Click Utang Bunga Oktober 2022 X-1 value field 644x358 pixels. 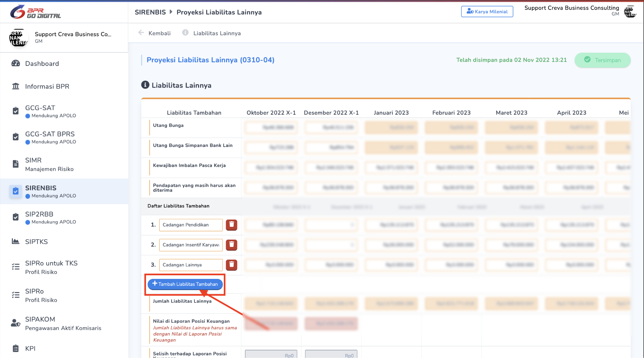click(271, 127)
